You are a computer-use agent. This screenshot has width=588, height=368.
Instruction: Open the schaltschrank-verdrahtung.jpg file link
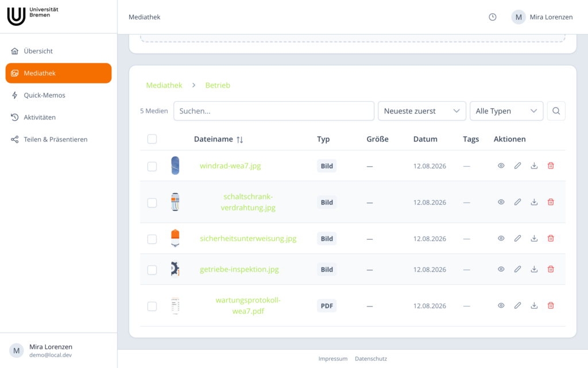248,202
